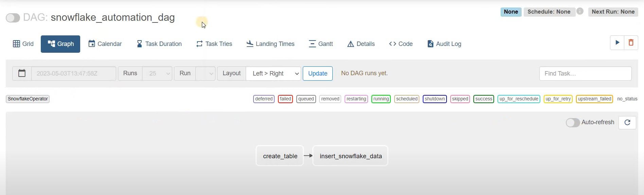Click the shutdown status legend
This screenshot has height=195, width=644.
click(435, 99)
